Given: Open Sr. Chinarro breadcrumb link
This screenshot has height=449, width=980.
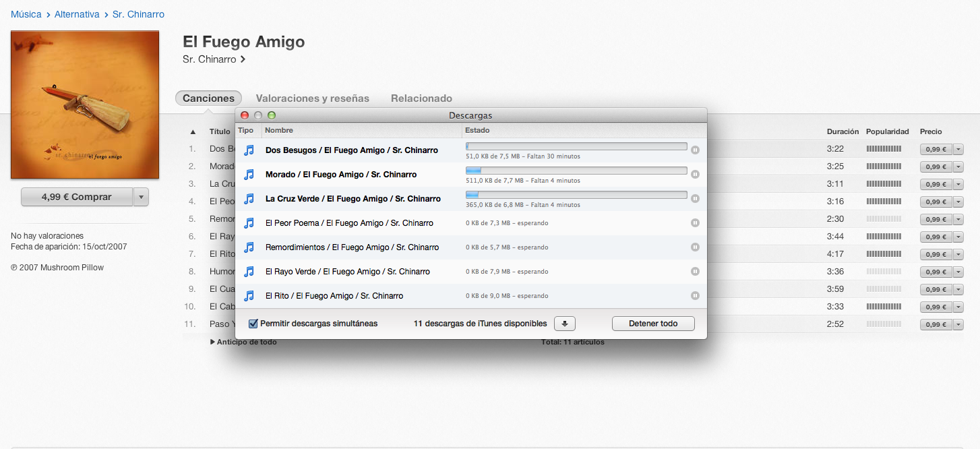Looking at the screenshot, I should (138, 14).
